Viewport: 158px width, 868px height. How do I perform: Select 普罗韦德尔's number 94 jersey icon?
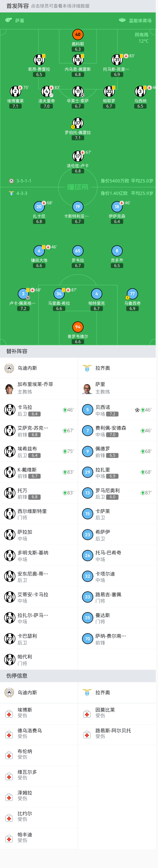78,327
